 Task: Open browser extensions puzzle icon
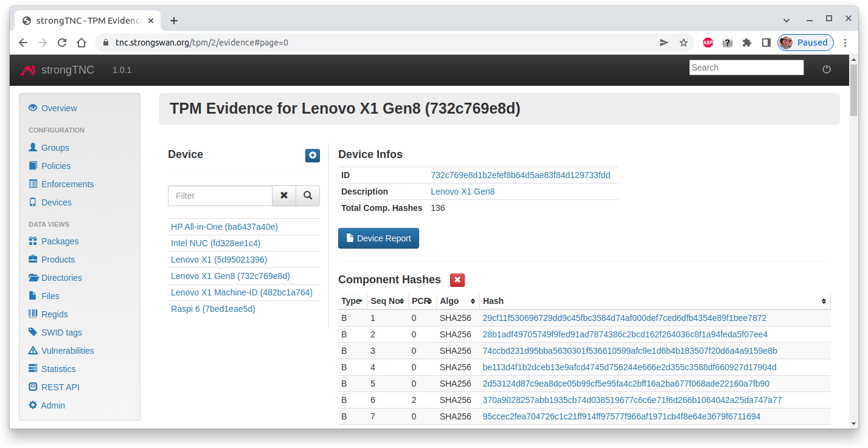pos(747,43)
